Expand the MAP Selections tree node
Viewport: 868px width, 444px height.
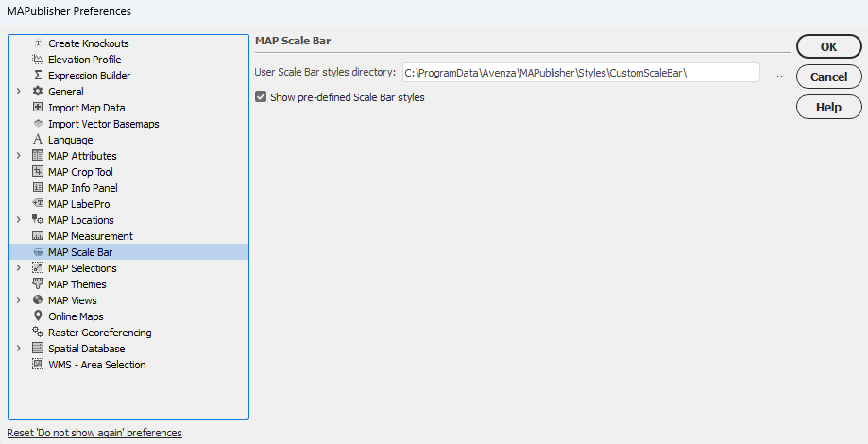tap(18, 268)
